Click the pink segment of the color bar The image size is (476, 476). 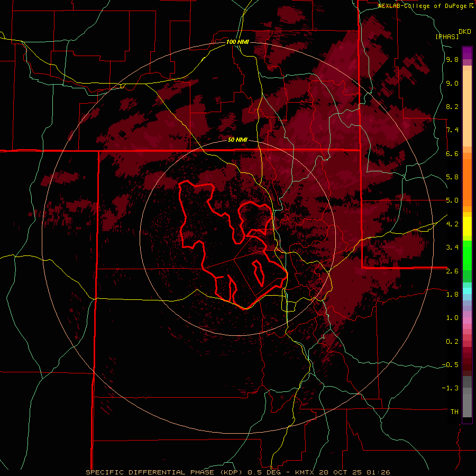pyautogui.click(x=467, y=321)
